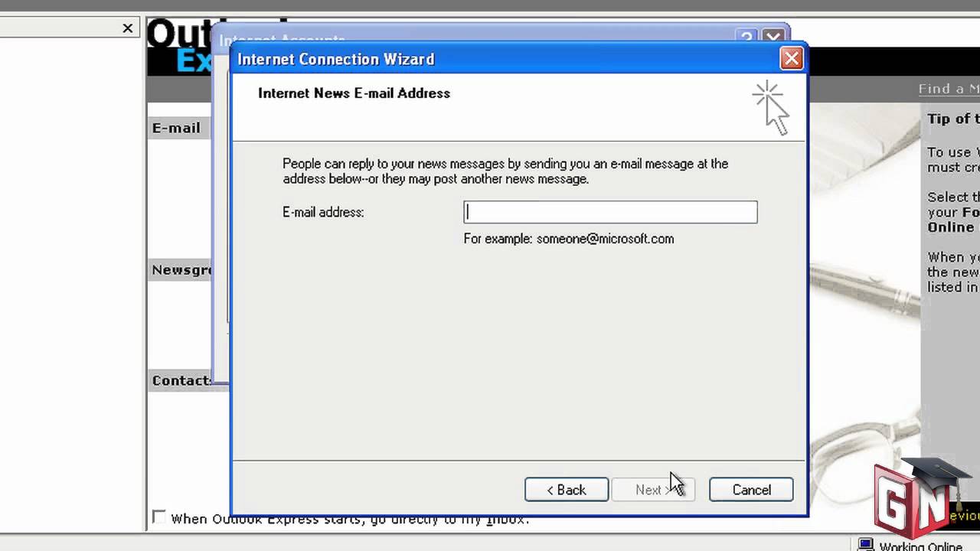Click into the E-mail address field
The height and width of the screenshot is (551, 980).
[610, 212]
